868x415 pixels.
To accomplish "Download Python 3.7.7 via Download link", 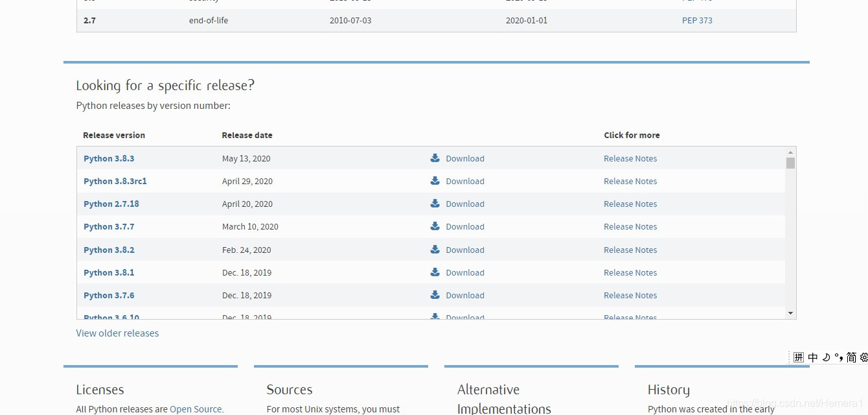I will [x=465, y=226].
